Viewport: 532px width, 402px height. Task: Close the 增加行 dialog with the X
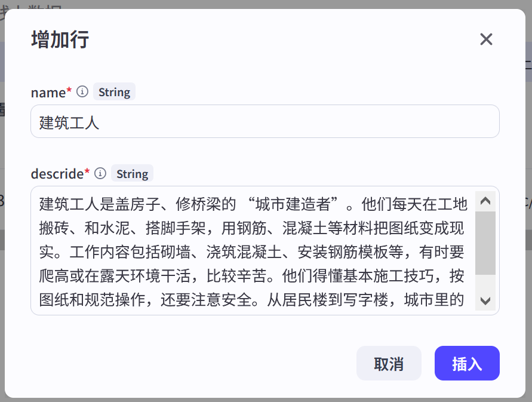tap(486, 39)
